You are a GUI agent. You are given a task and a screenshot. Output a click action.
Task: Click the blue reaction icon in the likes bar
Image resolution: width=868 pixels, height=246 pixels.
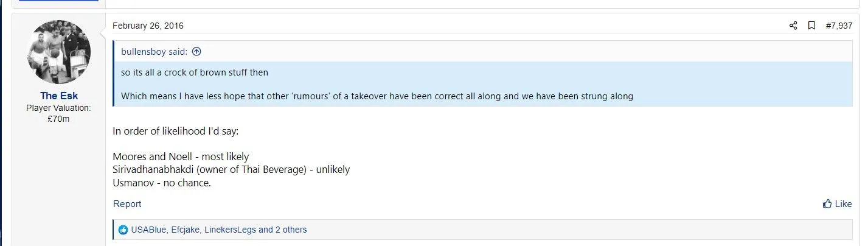point(123,230)
